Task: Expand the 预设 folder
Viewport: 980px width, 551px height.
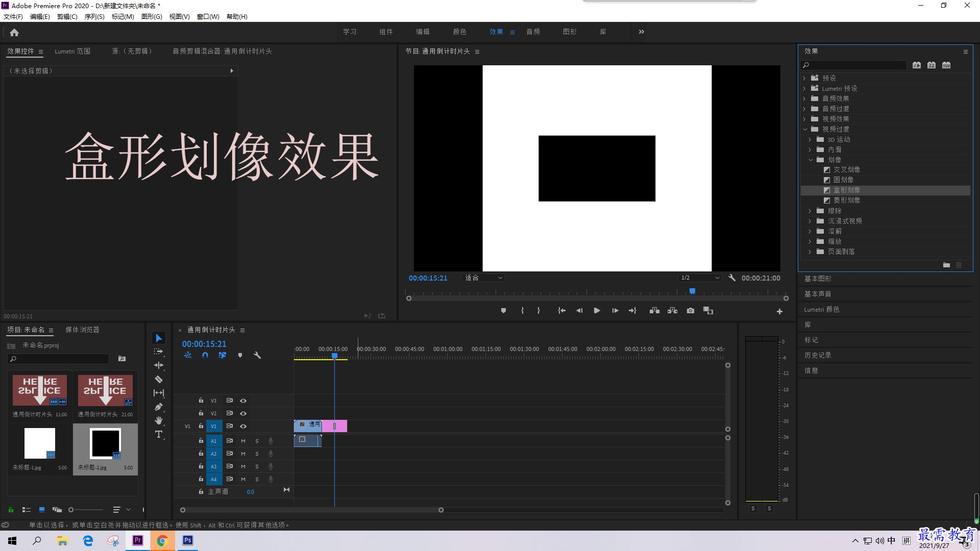Action: coord(805,78)
